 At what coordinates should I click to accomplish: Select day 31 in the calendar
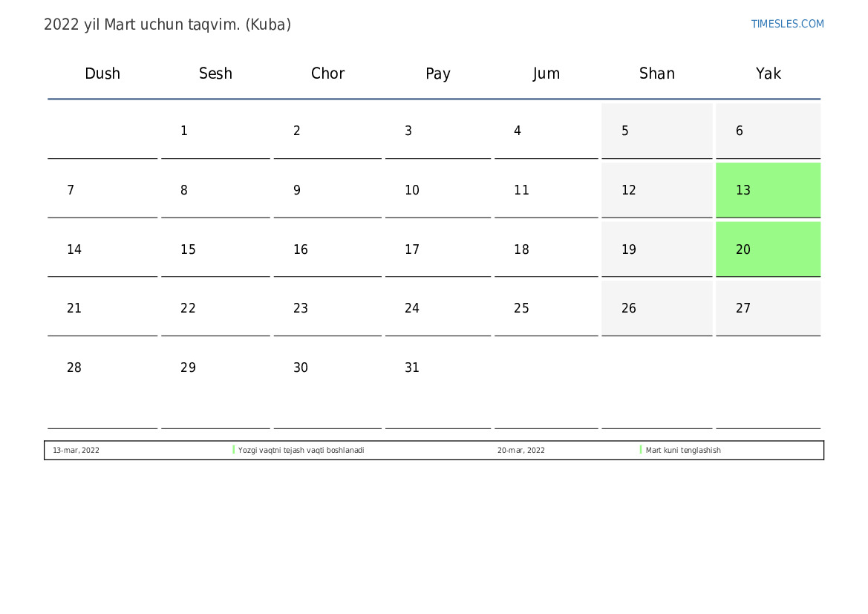(x=438, y=382)
